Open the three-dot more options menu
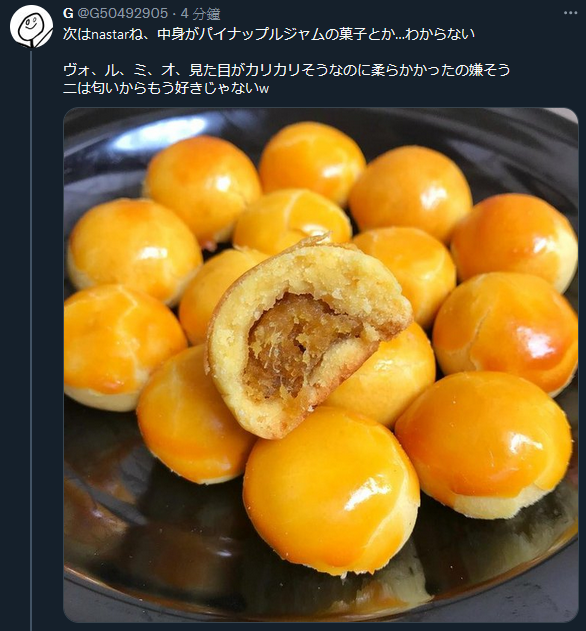Viewport: 586px width, 631px height. click(570, 13)
